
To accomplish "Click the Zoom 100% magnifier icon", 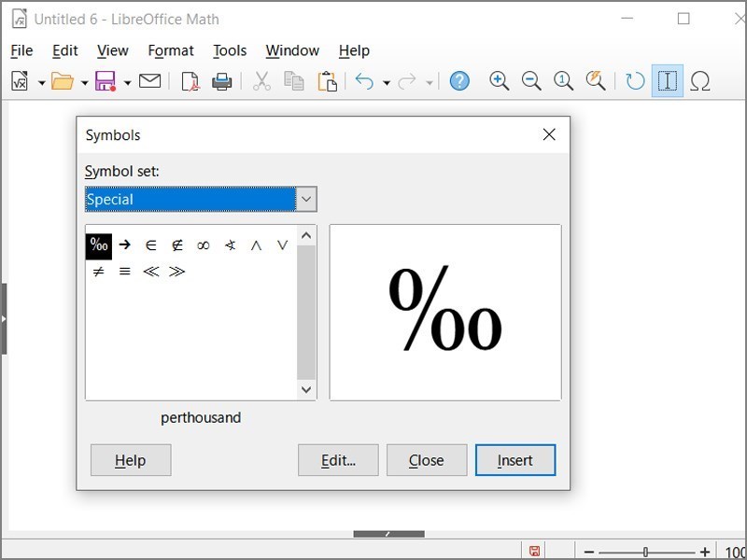I will click(x=563, y=81).
